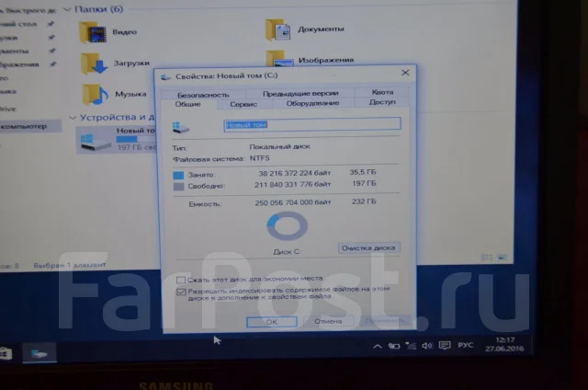Click the disk usage donut chart
Screen dimensions: 588x390
pos(288,226)
